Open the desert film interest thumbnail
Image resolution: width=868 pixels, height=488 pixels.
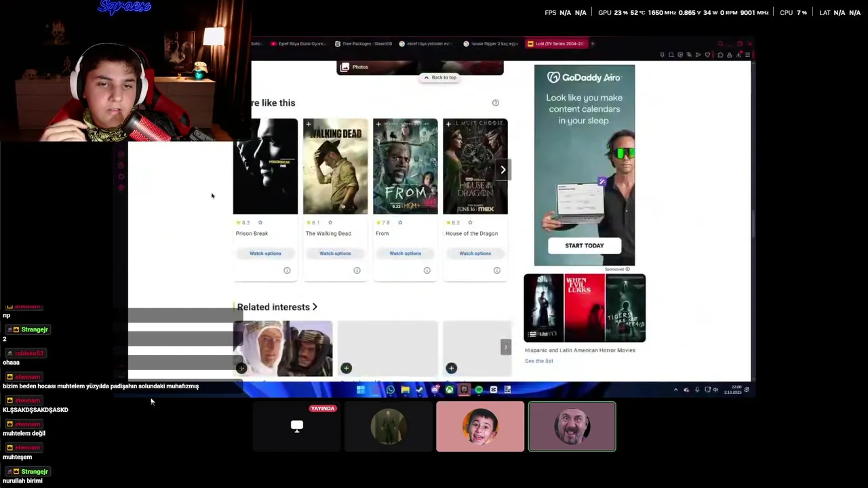(283, 348)
